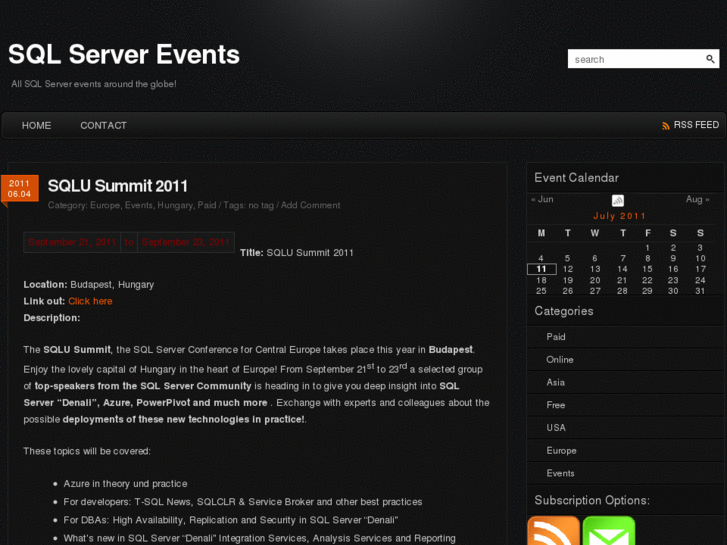Open the Online category in sidebar
The height and width of the screenshot is (545, 727).
560,359
